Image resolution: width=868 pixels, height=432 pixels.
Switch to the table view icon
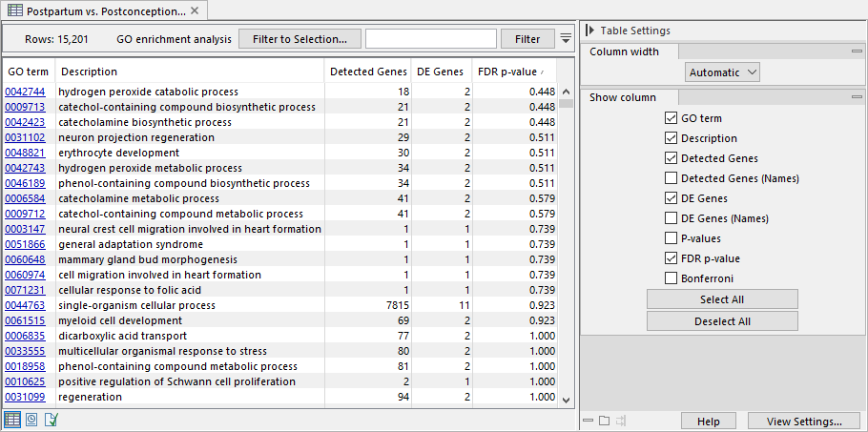click(x=12, y=420)
